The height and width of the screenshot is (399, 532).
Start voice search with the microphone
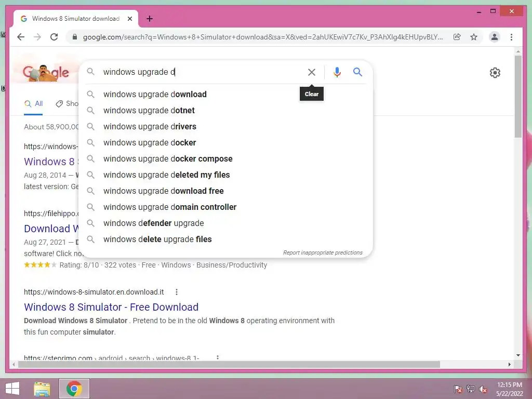pos(337,72)
